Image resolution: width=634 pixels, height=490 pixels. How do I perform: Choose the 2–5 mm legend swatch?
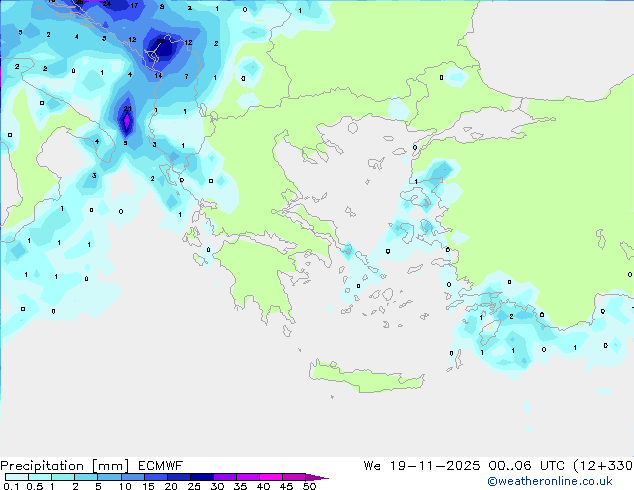(86, 477)
